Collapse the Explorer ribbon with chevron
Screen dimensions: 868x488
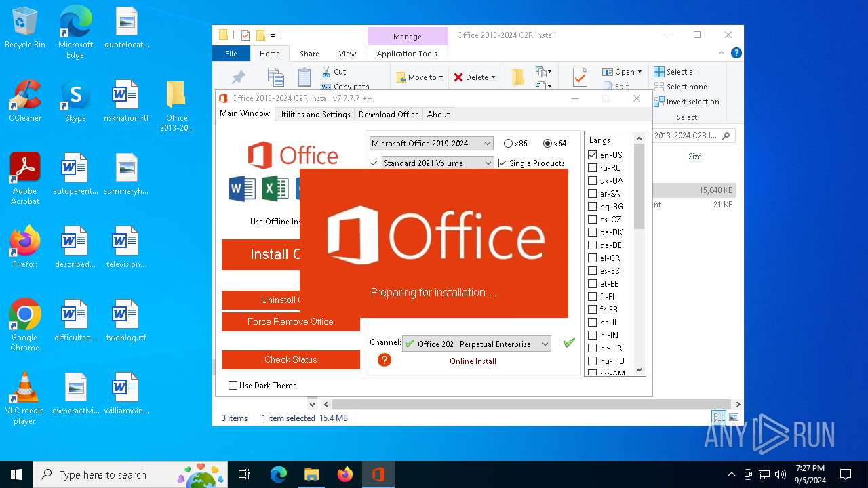(723, 53)
